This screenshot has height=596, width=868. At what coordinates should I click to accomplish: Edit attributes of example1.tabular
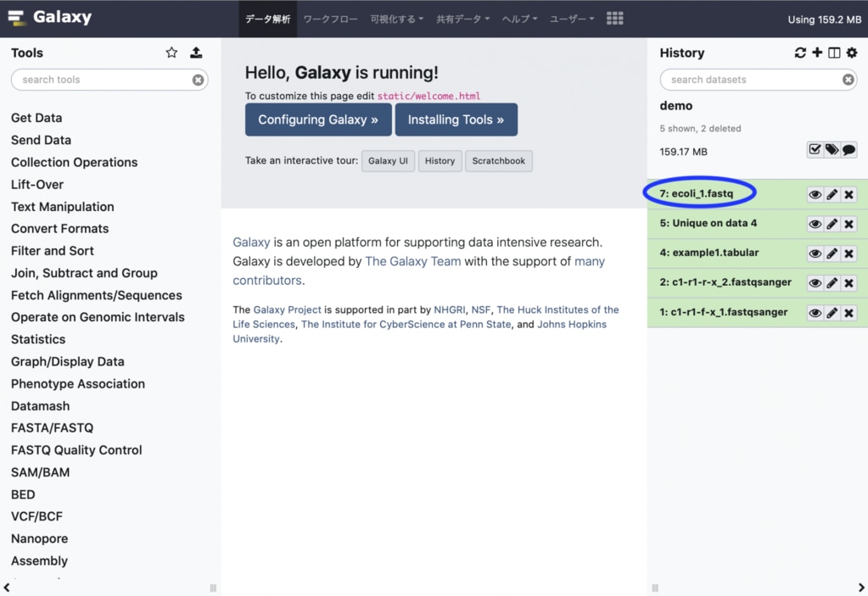(x=832, y=253)
